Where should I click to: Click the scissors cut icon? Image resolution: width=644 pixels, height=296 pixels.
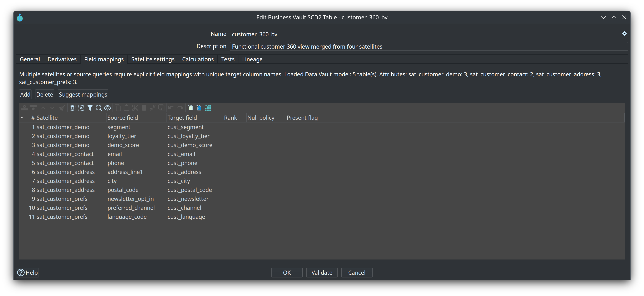click(x=135, y=108)
